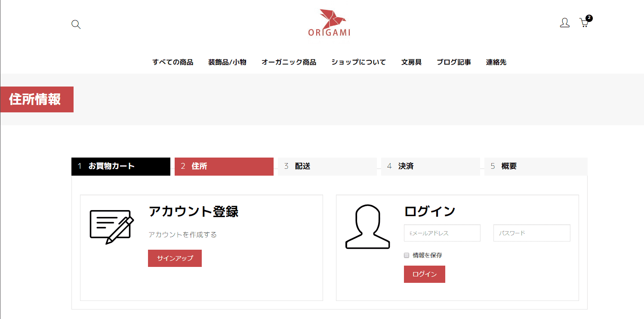Select checkout step 3 配送
Screen dimensions: 644x319
coord(327,167)
